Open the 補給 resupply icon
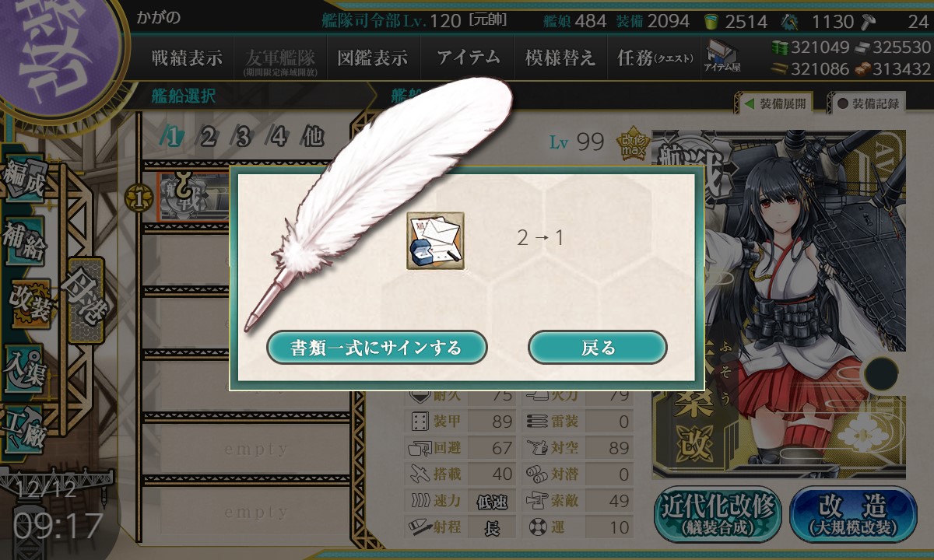Screen dimensions: 934x560 (x=25, y=241)
